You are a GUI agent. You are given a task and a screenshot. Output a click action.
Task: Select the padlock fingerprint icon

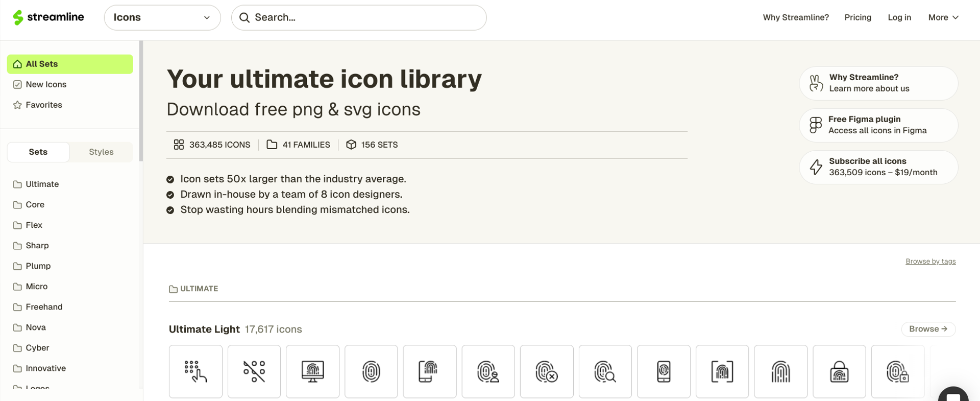coord(839,371)
